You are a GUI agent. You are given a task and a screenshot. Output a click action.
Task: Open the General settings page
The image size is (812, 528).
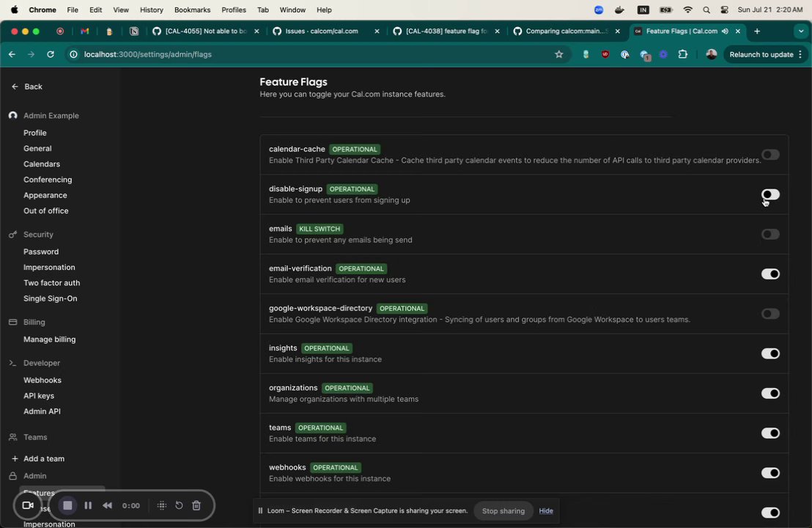pyautogui.click(x=37, y=148)
